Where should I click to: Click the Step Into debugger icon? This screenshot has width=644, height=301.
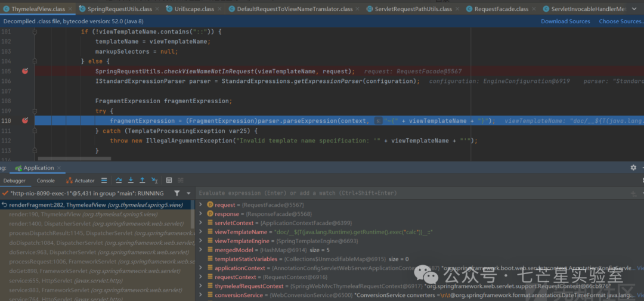(131, 180)
